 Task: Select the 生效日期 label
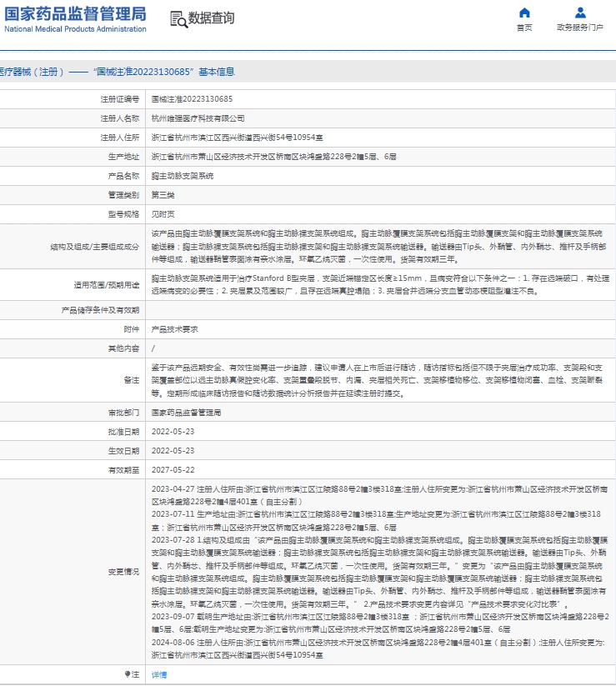point(124,451)
